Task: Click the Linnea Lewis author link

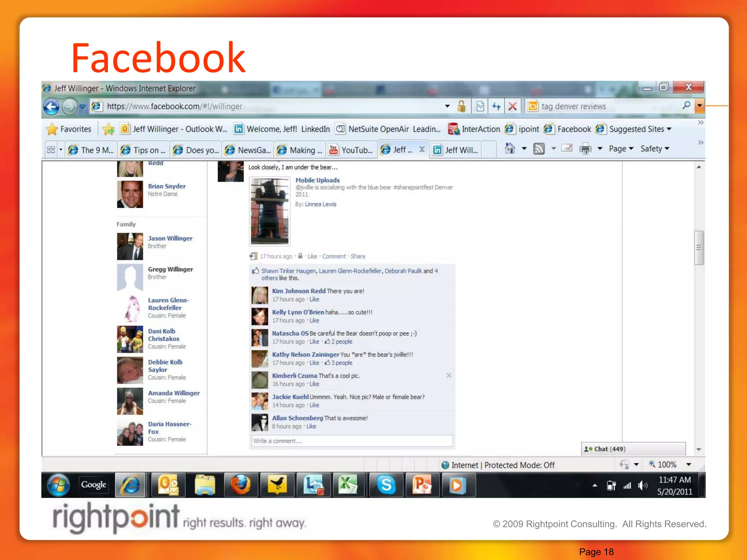Action: [321, 204]
